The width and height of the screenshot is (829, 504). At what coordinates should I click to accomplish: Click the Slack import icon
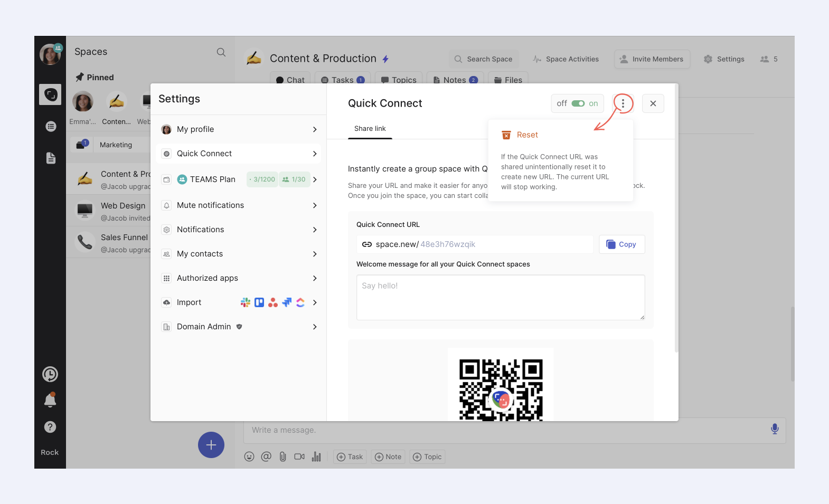coord(246,302)
